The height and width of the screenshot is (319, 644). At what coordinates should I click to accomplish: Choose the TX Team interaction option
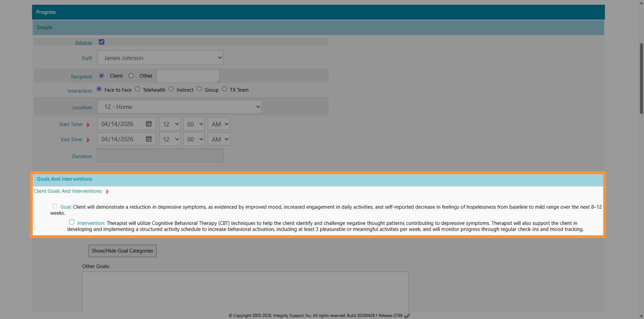pos(224,89)
